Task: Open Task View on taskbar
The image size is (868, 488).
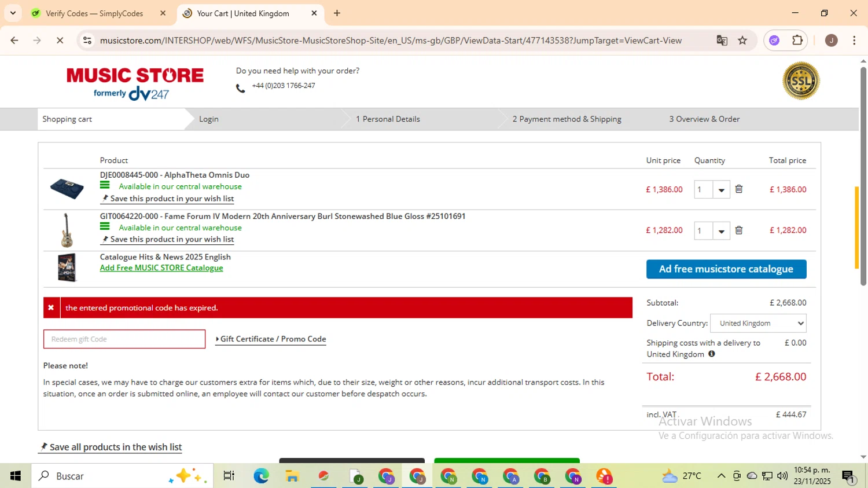Action: click(229, 476)
